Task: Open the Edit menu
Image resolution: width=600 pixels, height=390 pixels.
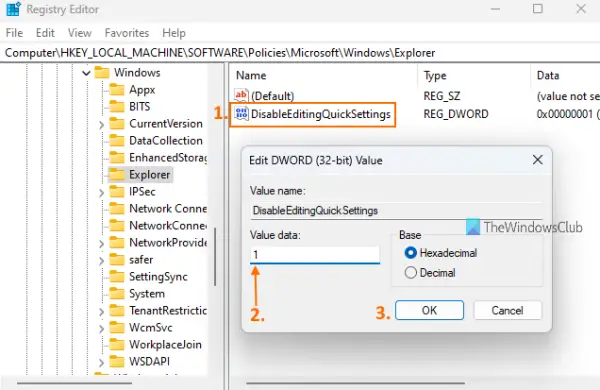Action: (x=45, y=33)
